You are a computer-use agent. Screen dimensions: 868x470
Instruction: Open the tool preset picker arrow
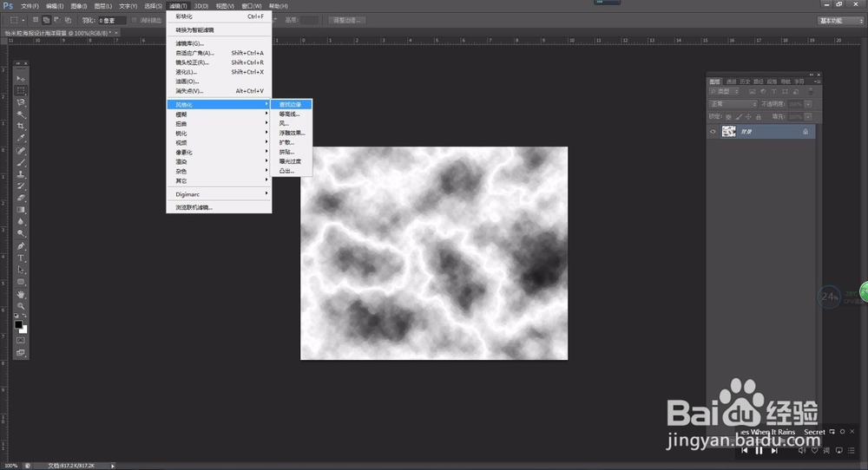click(x=23, y=21)
